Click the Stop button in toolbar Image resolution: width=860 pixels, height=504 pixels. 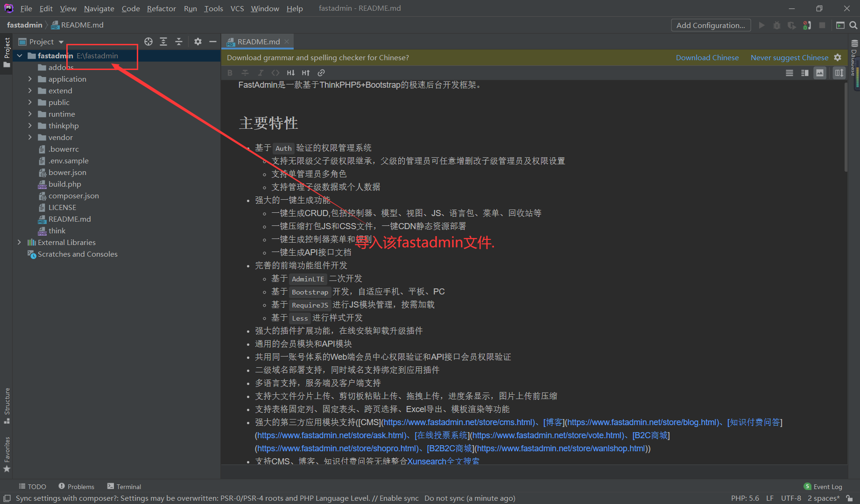coord(822,25)
